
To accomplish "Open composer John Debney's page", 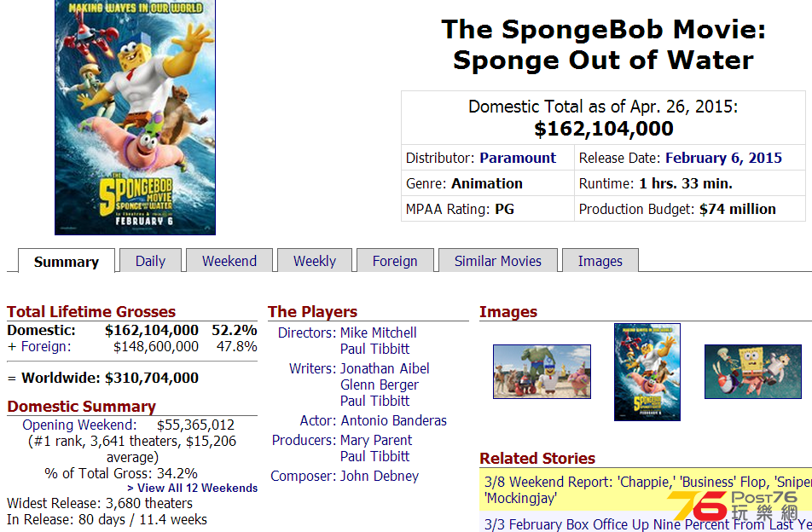I will point(380,476).
